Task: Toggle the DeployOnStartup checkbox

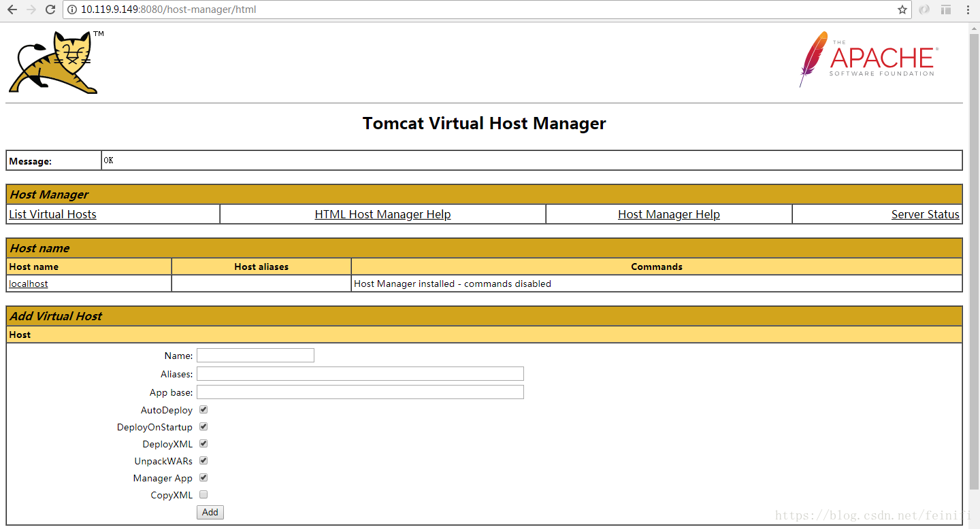Action: (203, 427)
